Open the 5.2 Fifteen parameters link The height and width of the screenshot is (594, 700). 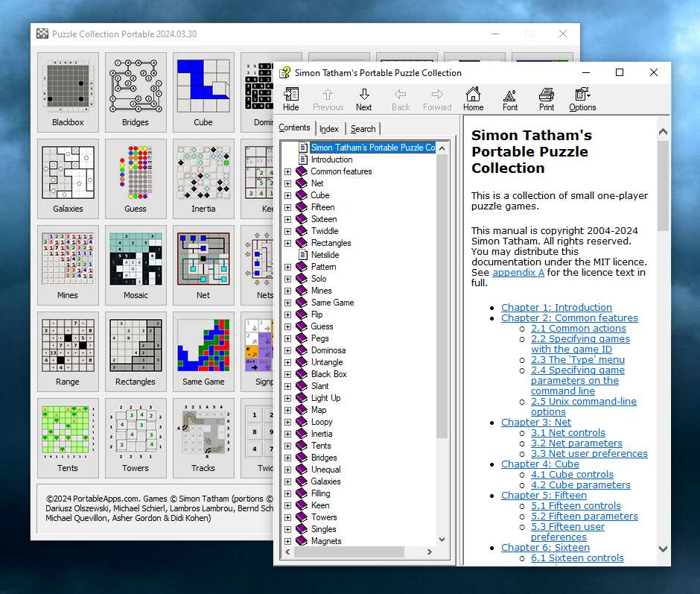click(x=585, y=516)
